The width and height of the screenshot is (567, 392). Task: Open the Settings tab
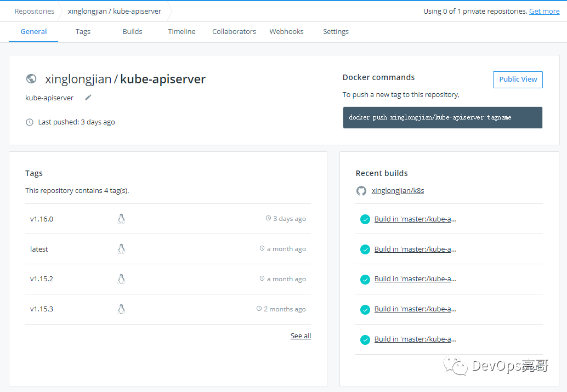[x=336, y=31]
